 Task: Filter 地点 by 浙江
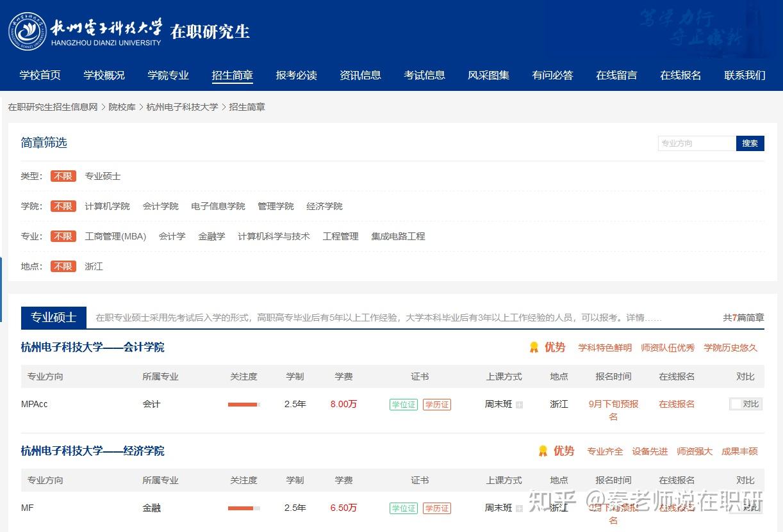pos(94,266)
